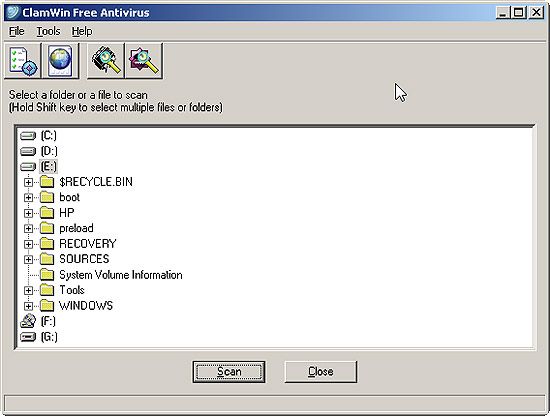
Task: Open the Help menu
Action: tap(82, 31)
